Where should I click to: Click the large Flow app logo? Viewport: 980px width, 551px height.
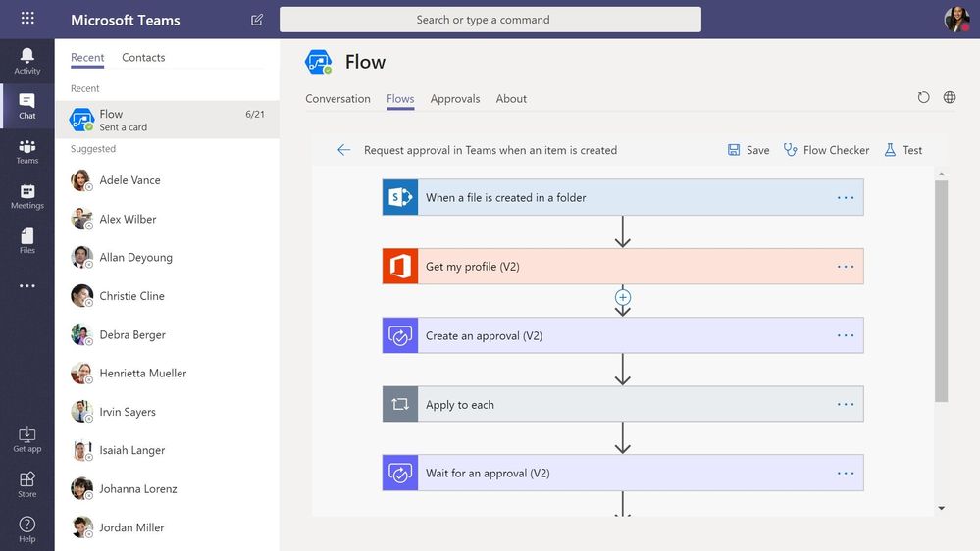pos(319,62)
